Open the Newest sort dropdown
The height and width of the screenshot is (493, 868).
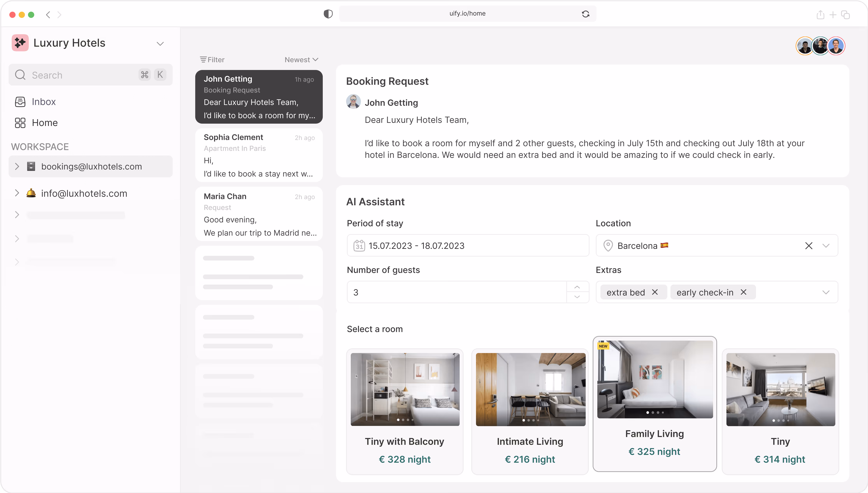[x=301, y=60]
